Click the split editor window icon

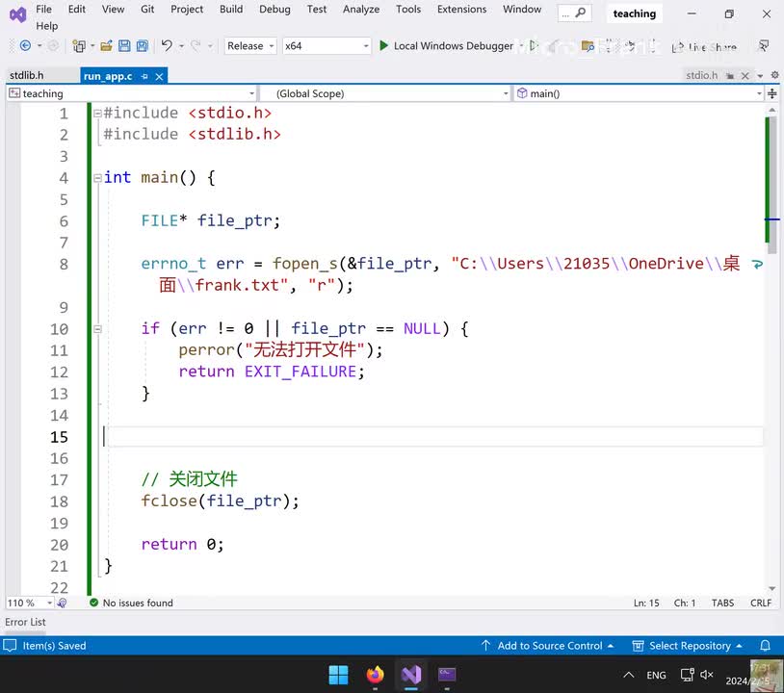(772, 93)
